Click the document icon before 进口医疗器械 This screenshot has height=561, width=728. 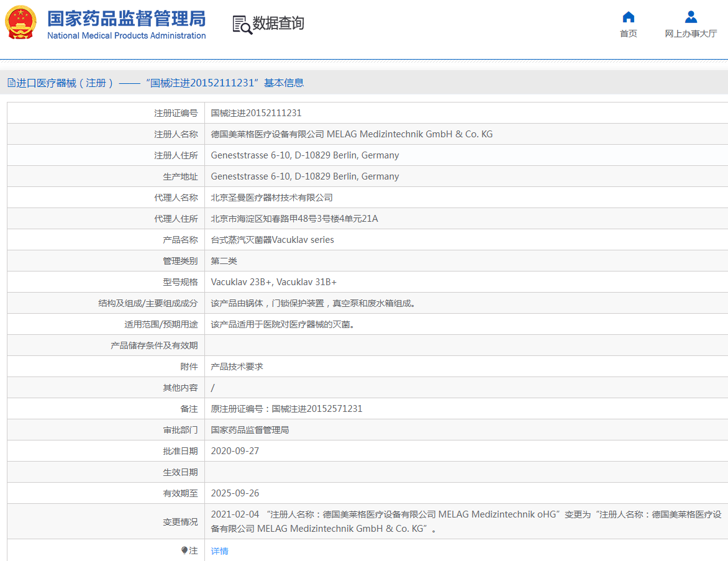[11, 83]
